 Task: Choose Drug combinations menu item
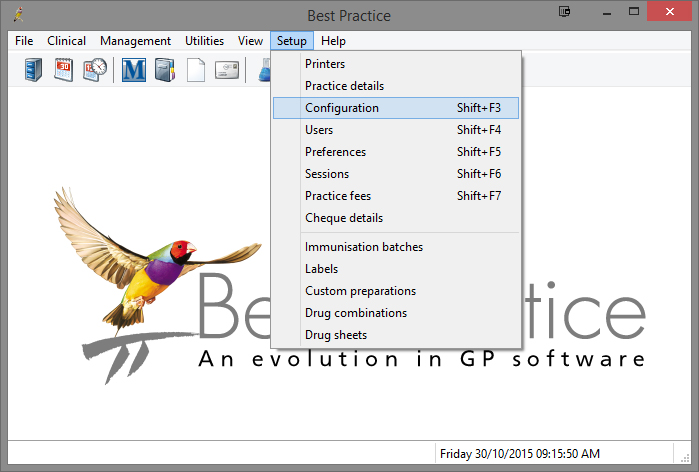pyautogui.click(x=356, y=313)
